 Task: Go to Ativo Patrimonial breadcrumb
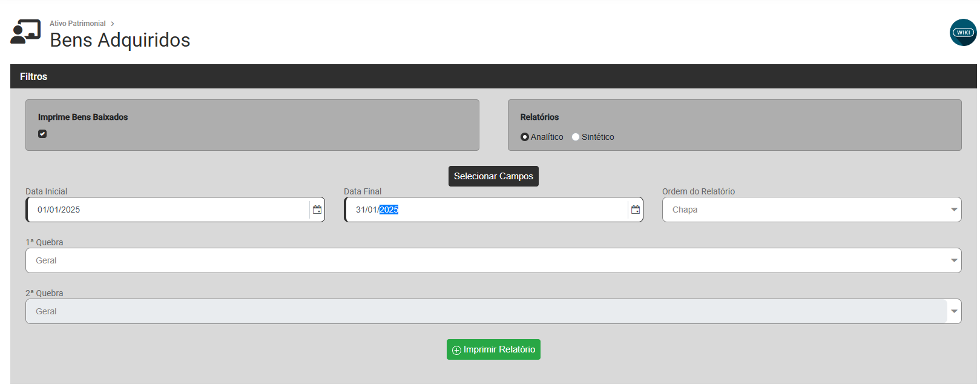(x=77, y=24)
